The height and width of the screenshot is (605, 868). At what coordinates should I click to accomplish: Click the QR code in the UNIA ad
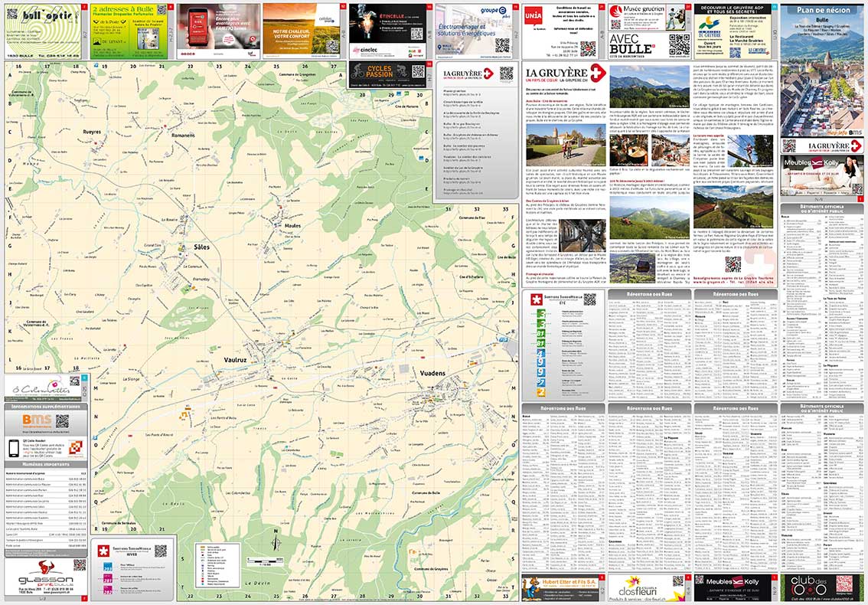pyautogui.click(x=588, y=49)
